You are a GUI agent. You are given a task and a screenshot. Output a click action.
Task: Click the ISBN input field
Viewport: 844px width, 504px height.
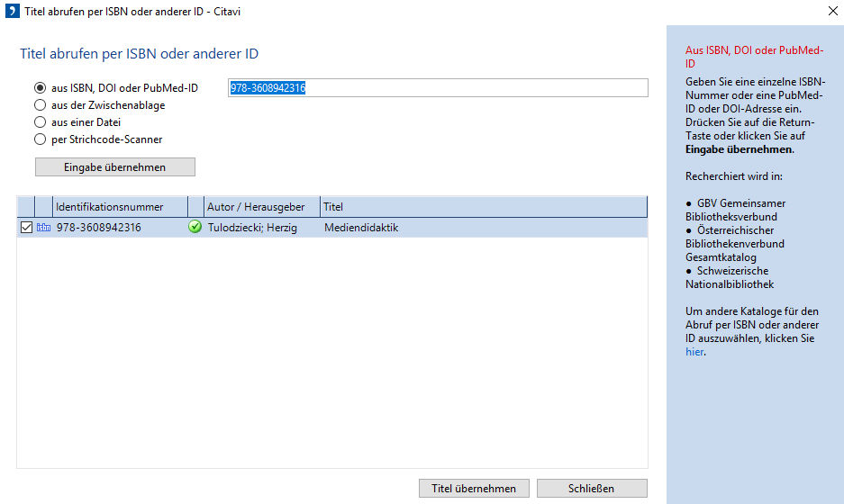438,87
